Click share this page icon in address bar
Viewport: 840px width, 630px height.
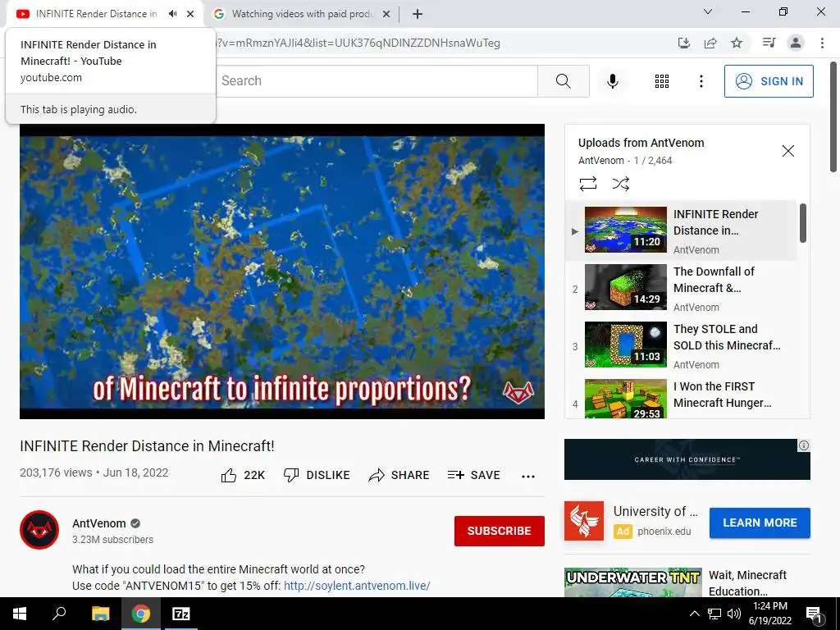(710, 43)
